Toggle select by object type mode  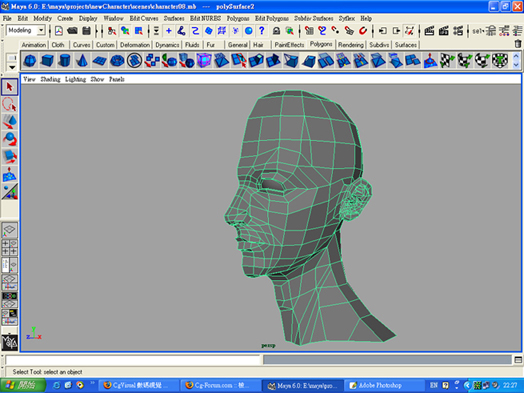(125, 31)
